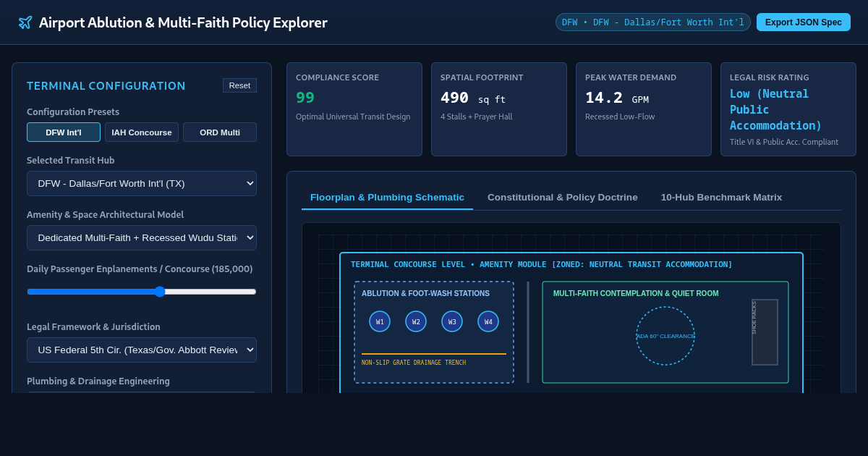Viewport: 868px width, 456px height.
Task: Click 'Multi-Faith Contemplation & Quiet Room' heading
Action: click(636, 293)
